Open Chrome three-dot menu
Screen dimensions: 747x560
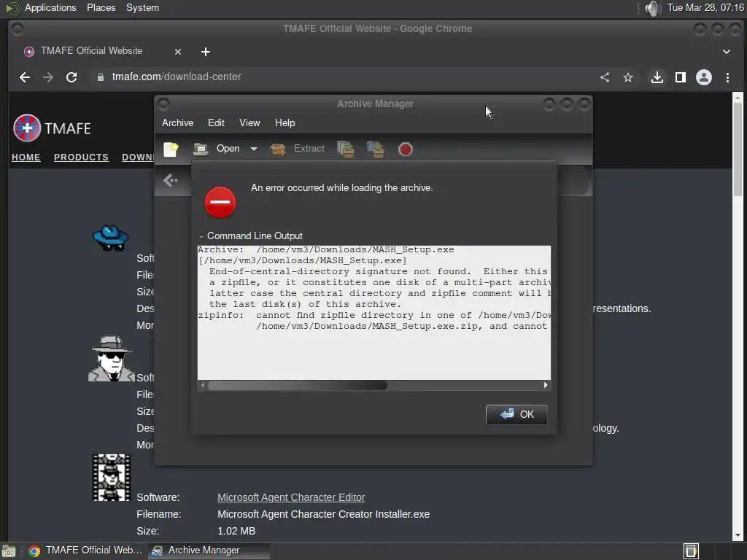(x=727, y=77)
